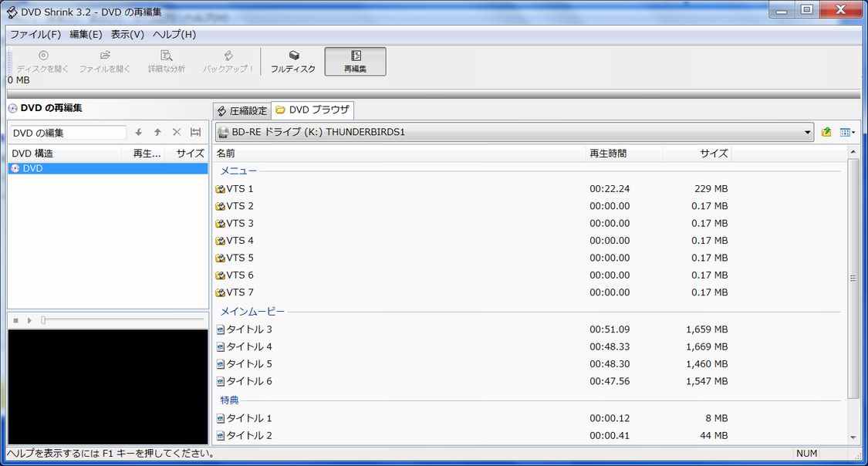Image resolution: width=868 pixels, height=466 pixels.
Task: Click the DVD の再編集 panel header icon
Action: pyautogui.click(x=13, y=109)
